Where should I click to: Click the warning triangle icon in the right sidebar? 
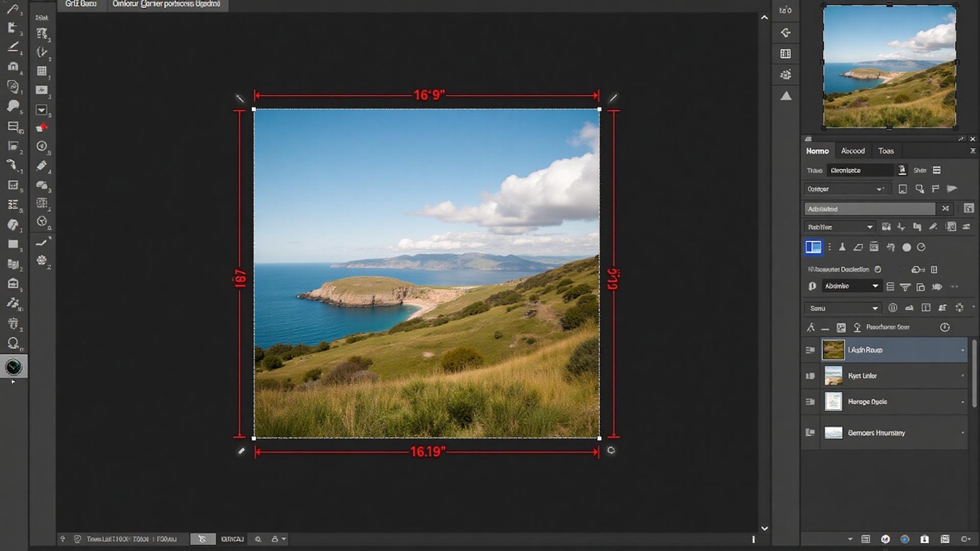point(786,95)
